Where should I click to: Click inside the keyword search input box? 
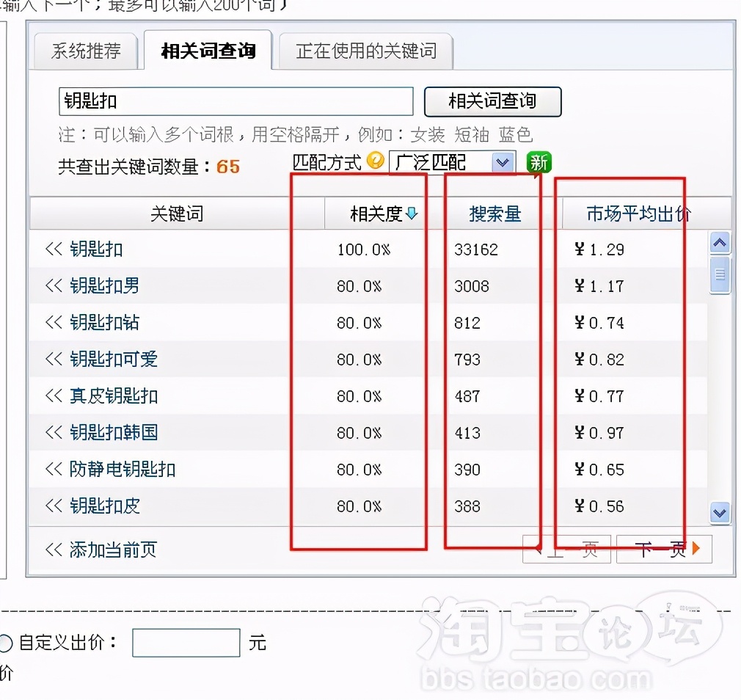(x=235, y=101)
